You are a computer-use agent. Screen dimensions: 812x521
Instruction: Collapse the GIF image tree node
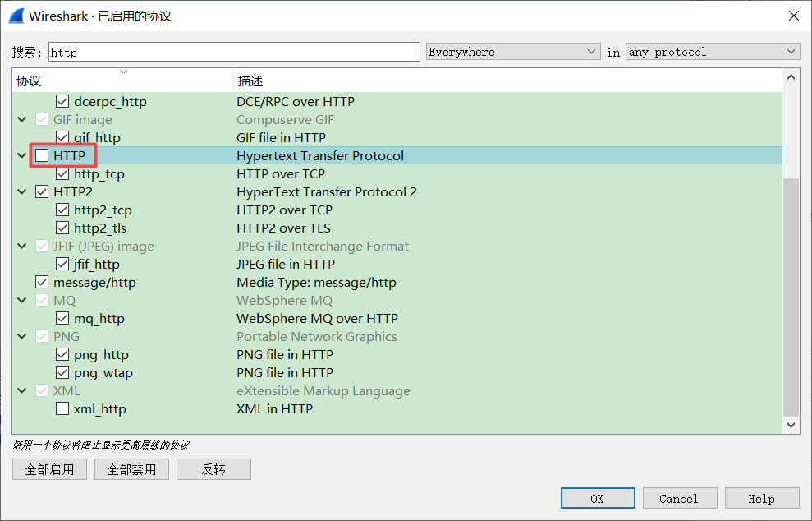[x=21, y=119]
